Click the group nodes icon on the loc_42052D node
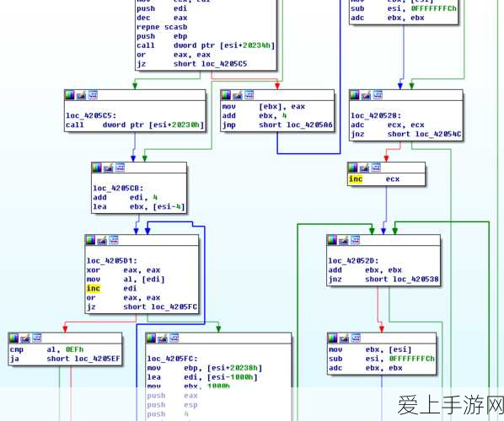 coord(355,240)
